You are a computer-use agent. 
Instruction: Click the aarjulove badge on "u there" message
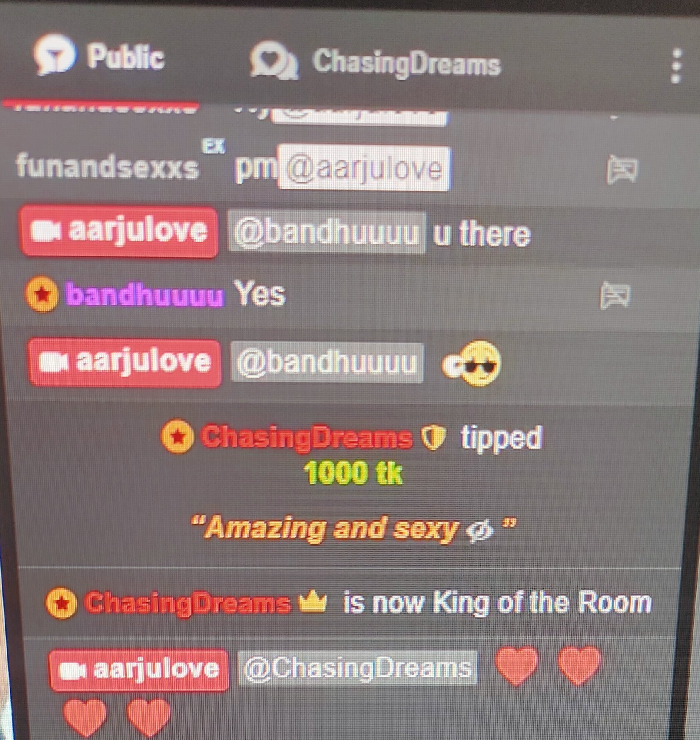pos(119,231)
